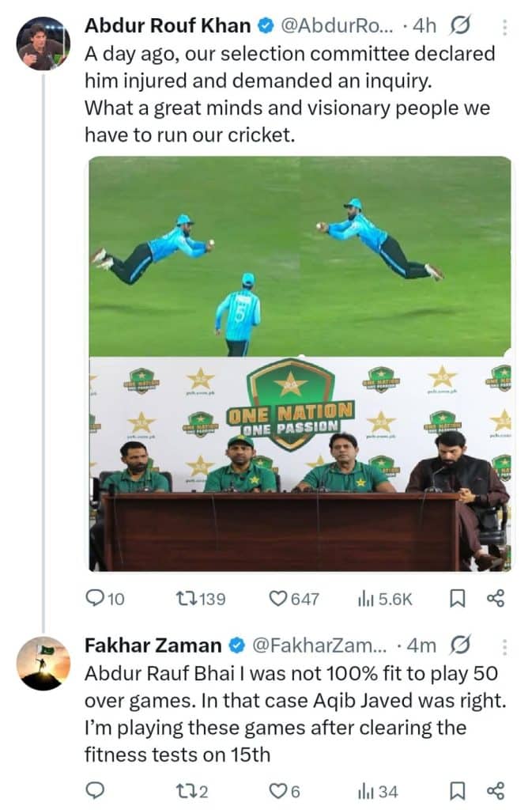The image size is (532, 810).
Task: Open the three-dot menu on Fakhar Zaman's reply
Action: (504, 649)
